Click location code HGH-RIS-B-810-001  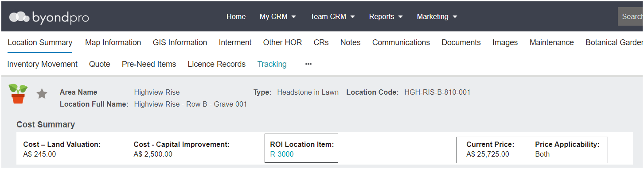[x=437, y=92]
